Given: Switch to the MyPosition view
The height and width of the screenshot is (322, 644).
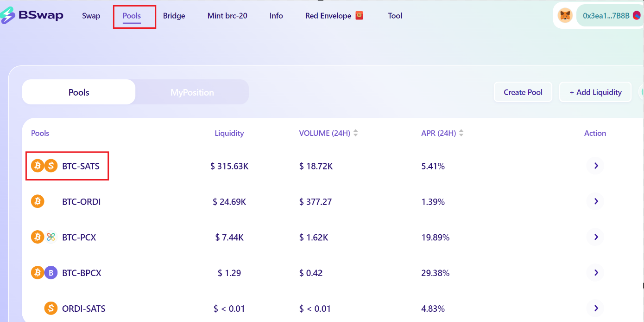Looking at the screenshot, I should (x=192, y=92).
